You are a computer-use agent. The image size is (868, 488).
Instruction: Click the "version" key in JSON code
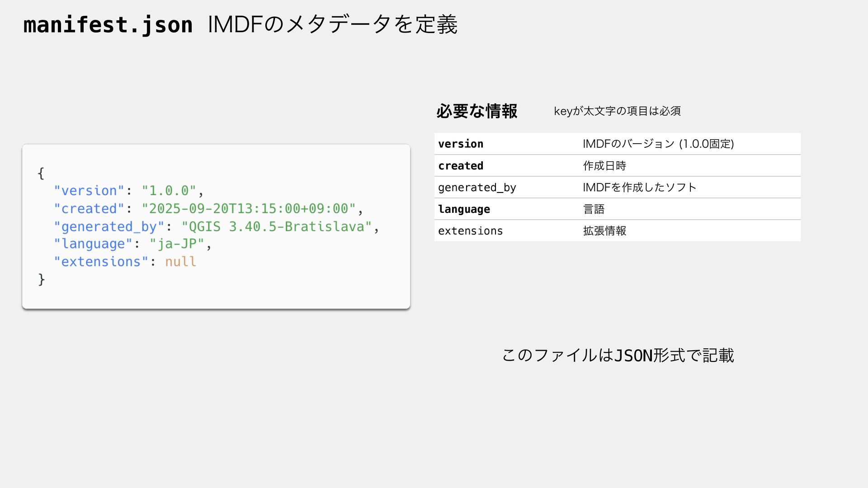[89, 191]
